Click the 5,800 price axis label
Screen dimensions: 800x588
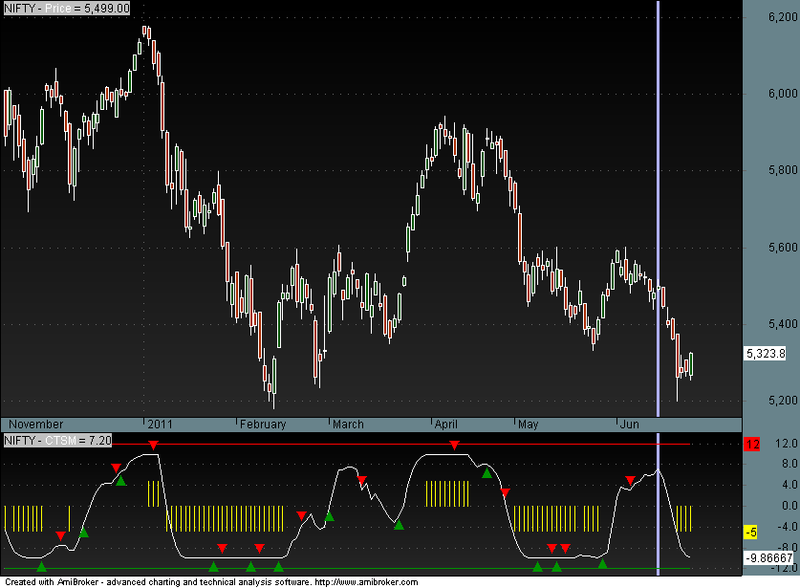(x=783, y=170)
